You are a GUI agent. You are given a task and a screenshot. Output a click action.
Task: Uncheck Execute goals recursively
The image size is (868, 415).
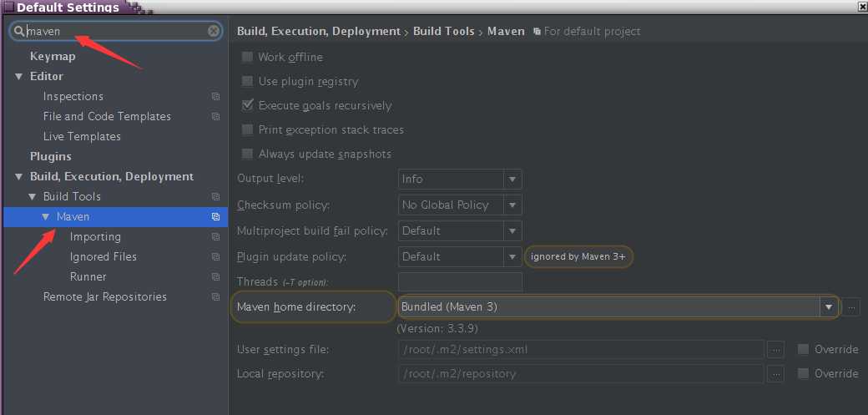pyautogui.click(x=248, y=106)
